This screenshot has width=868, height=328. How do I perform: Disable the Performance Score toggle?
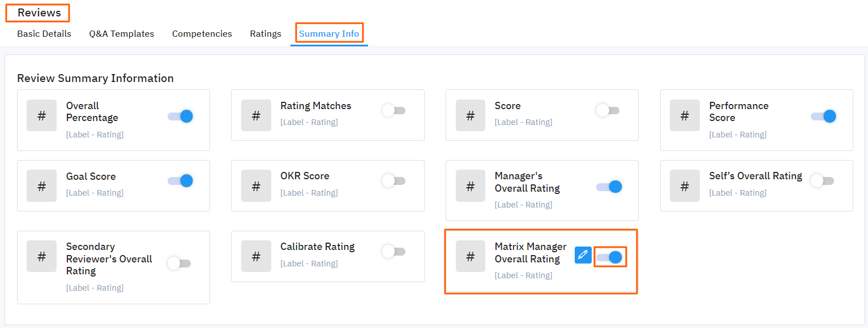(x=824, y=116)
